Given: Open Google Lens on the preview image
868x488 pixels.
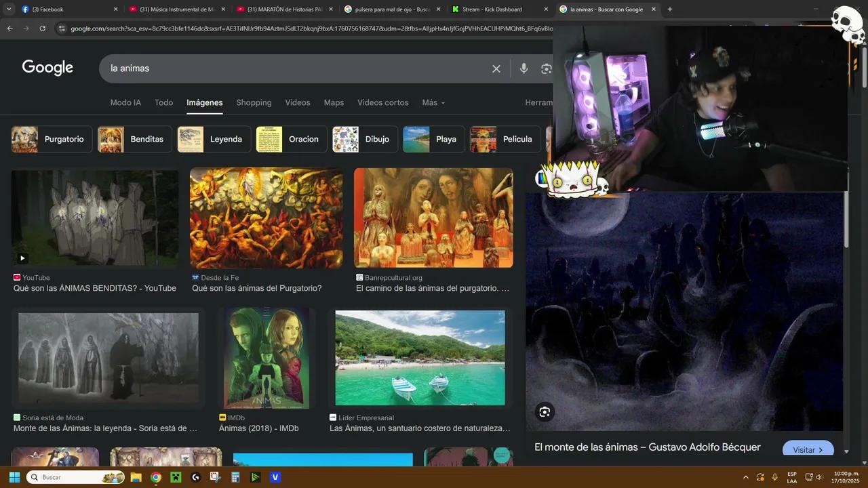Looking at the screenshot, I should (545, 411).
